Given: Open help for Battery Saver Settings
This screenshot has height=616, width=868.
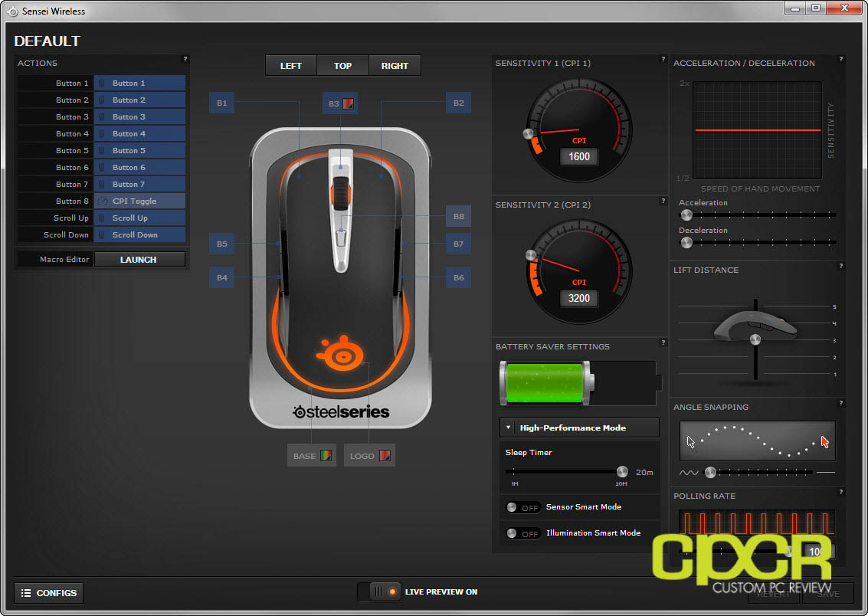Looking at the screenshot, I should point(663,342).
